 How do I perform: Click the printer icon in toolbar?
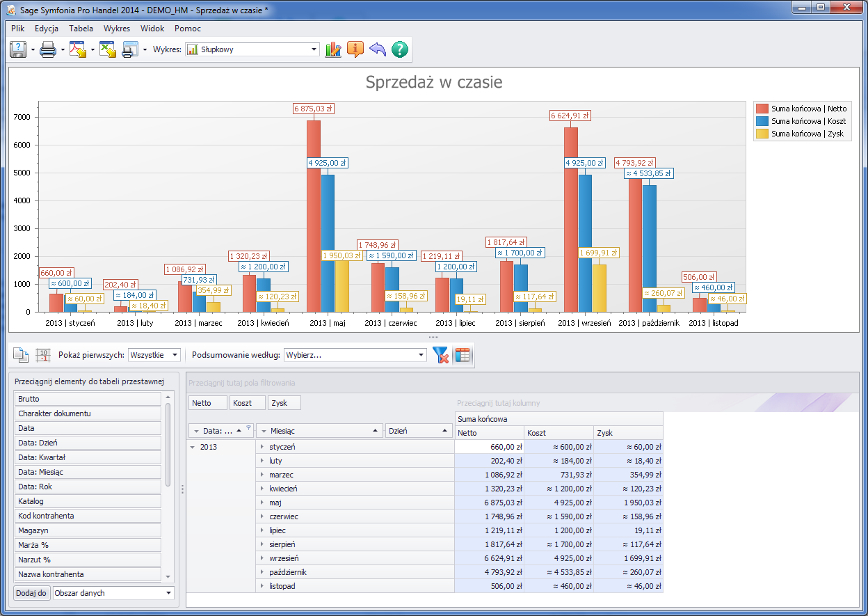coord(47,49)
